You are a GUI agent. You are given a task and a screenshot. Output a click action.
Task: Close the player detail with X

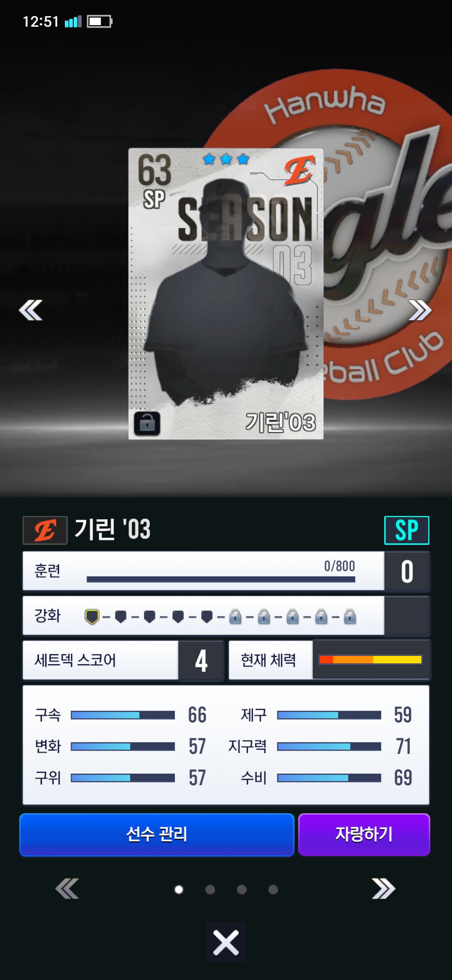226,942
